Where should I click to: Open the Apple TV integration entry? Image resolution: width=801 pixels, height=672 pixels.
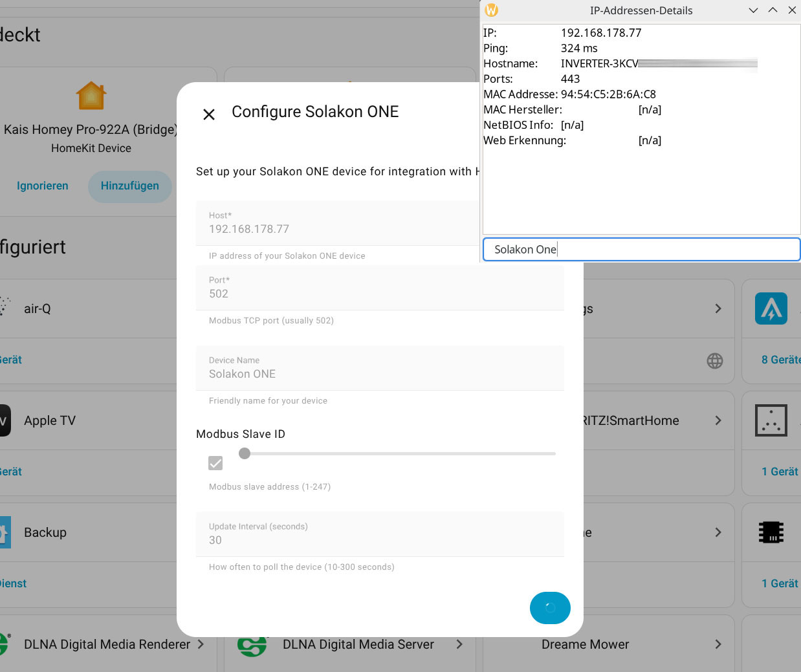[x=88, y=420]
